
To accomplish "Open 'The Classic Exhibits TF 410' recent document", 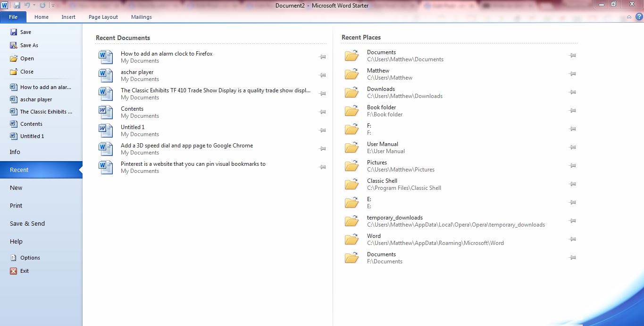I will [x=211, y=94].
